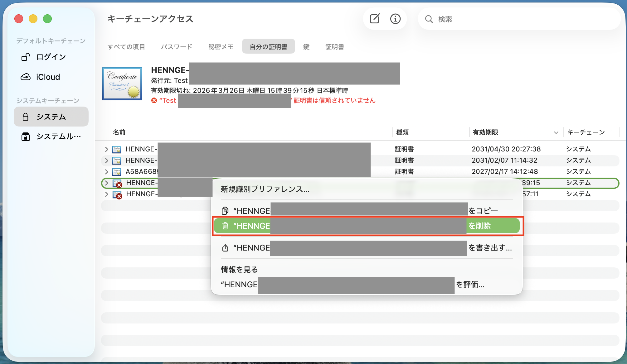
Task: Click the red untrusted error icon
Action: [154, 100]
